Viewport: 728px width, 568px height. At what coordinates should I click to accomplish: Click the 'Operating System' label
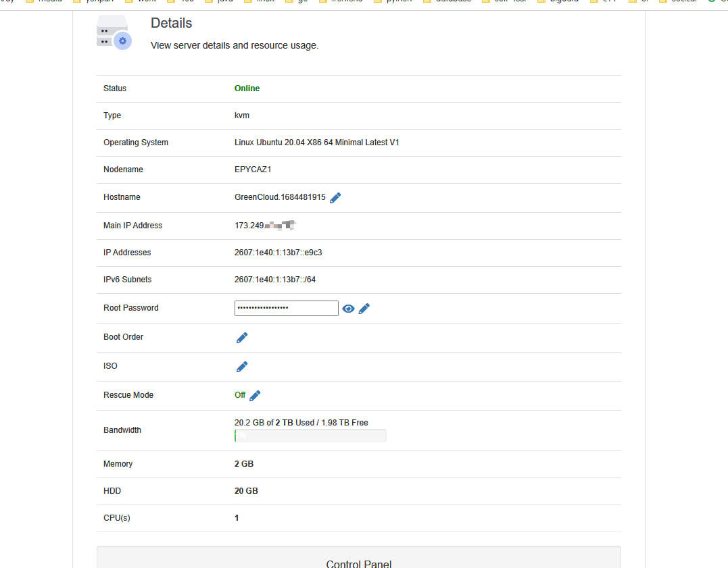(x=136, y=143)
